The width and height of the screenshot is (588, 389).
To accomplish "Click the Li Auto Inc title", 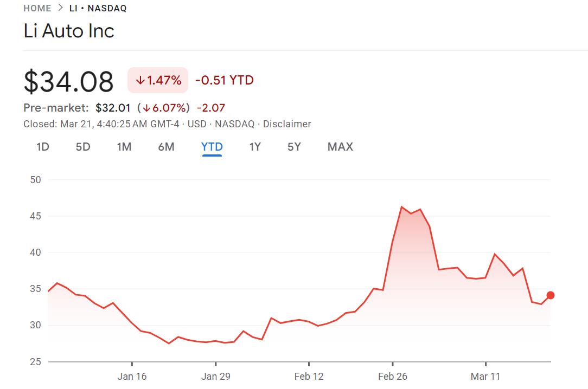I will click(x=69, y=31).
